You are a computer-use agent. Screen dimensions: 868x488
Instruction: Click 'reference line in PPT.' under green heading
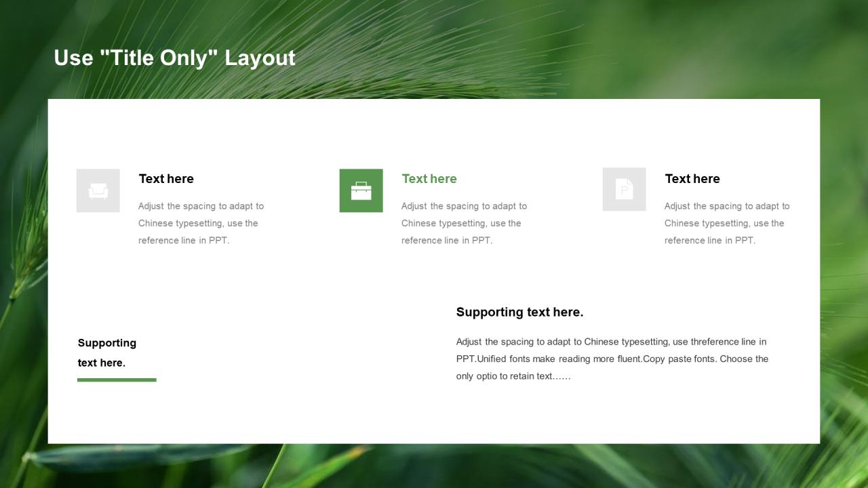pyautogui.click(x=447, y=241)
